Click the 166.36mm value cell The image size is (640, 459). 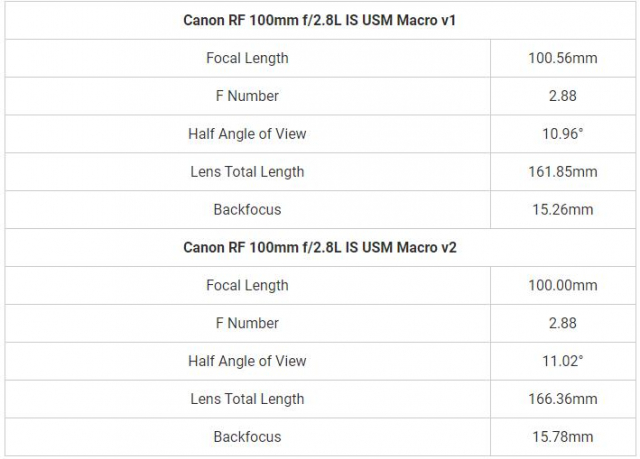tap(562, 399)
